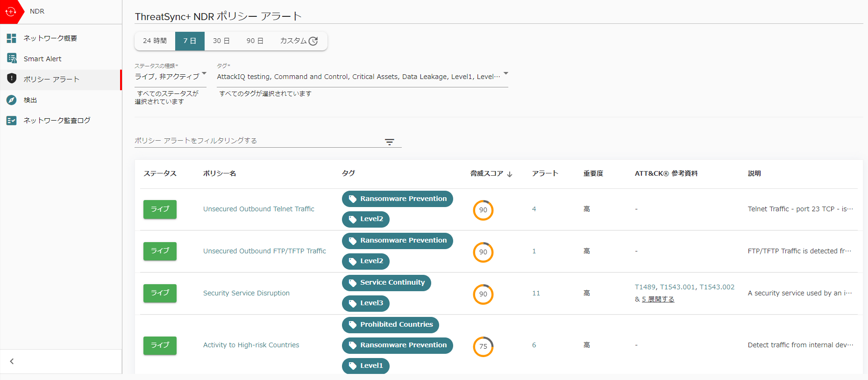
Task: Click alert count 11 for Security Service Disruption
Action: (x=536, y=293)
